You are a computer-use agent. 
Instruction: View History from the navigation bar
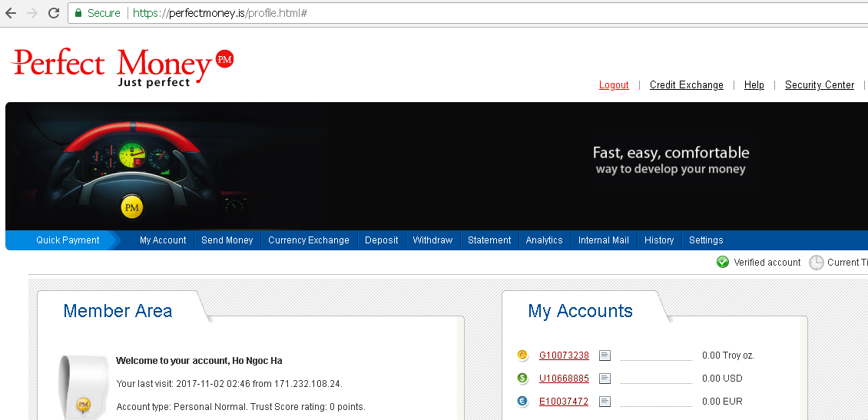pos(659,240)
